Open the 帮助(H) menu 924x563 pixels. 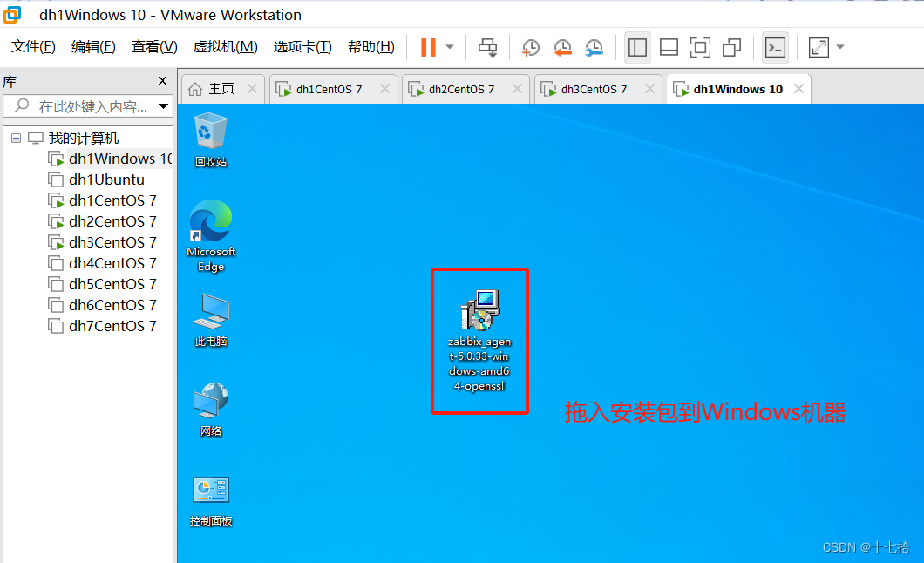(371, 46)
